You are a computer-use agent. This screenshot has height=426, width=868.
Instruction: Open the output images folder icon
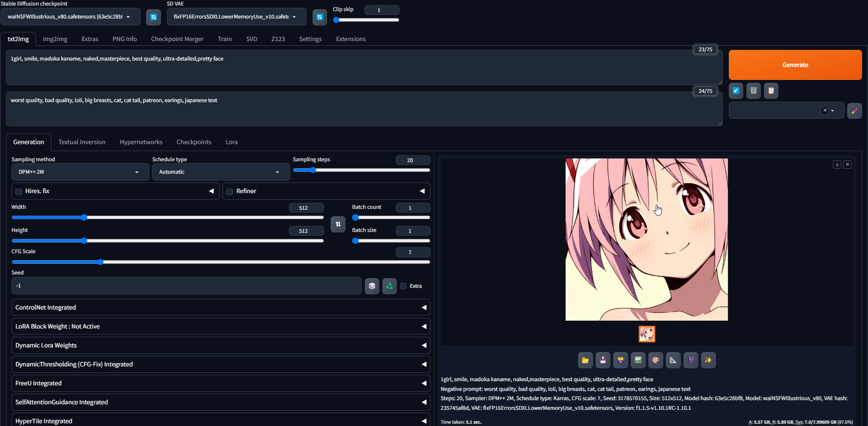585,360
